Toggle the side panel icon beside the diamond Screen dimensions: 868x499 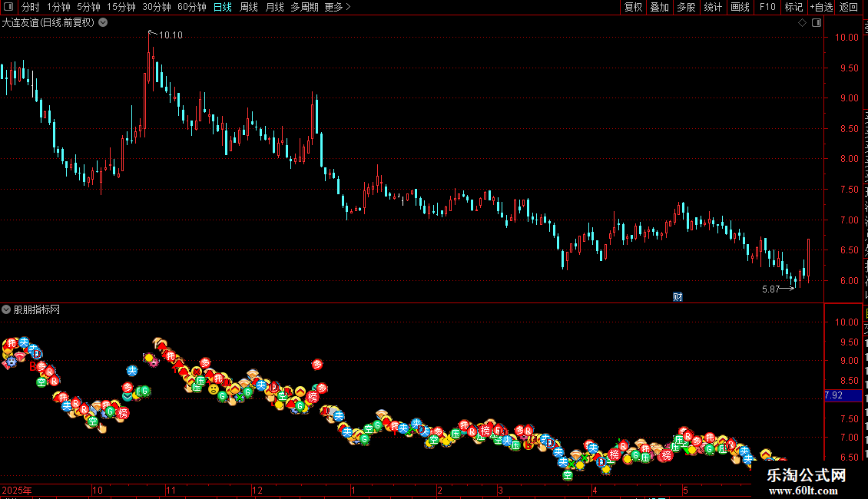[x=817, y=23]
